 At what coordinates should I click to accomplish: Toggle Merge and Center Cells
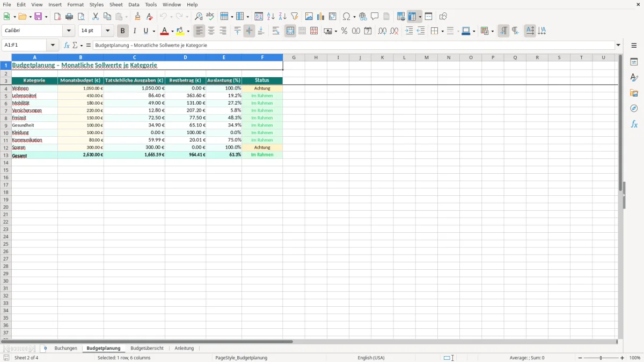coord(290,31)
